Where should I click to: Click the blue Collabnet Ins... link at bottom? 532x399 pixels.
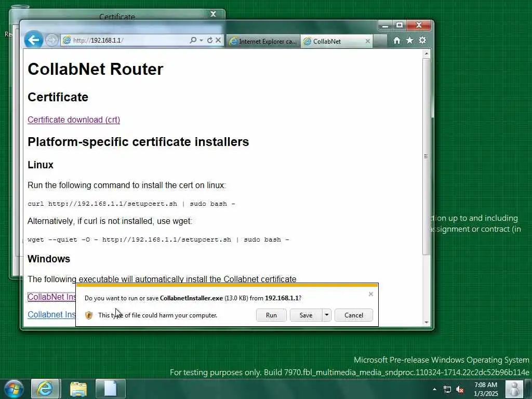[x=51, y=314]
